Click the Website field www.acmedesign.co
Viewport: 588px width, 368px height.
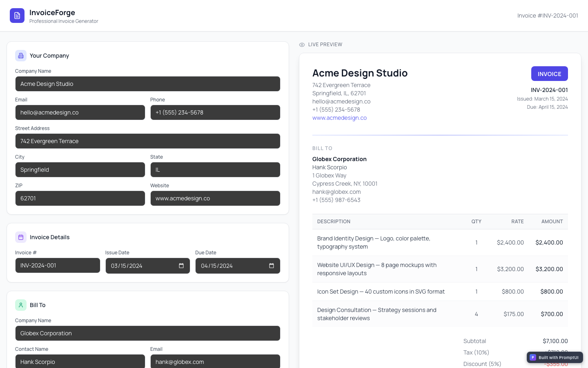pos(215,198)
